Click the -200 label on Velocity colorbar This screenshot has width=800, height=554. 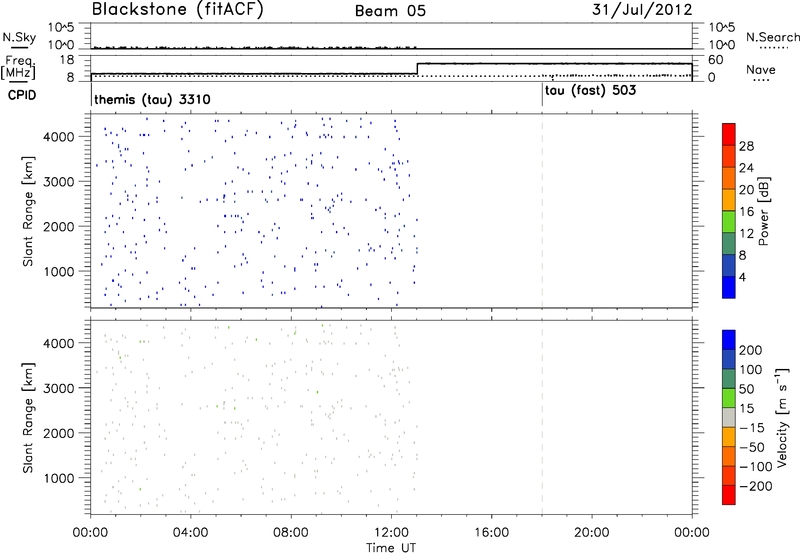(x=756, y=486)
